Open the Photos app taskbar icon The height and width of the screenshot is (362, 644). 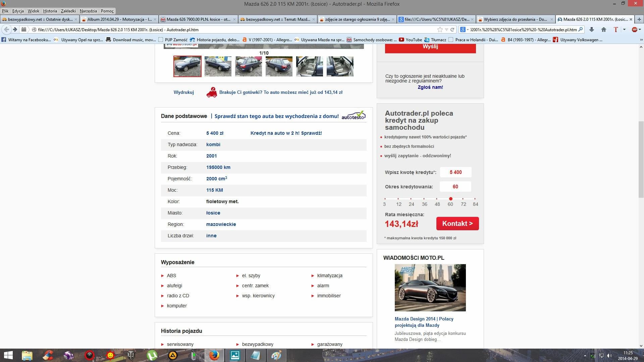click(235, 355)
